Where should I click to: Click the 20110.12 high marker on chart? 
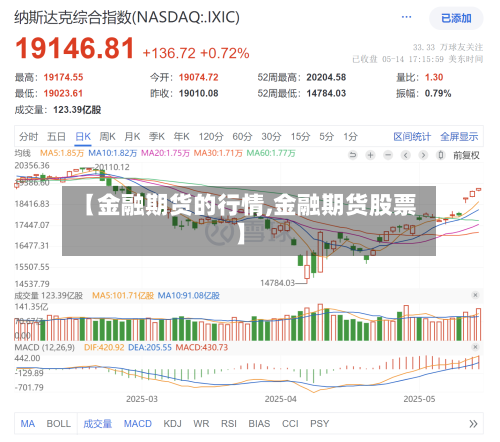click(x=112, y=167)
